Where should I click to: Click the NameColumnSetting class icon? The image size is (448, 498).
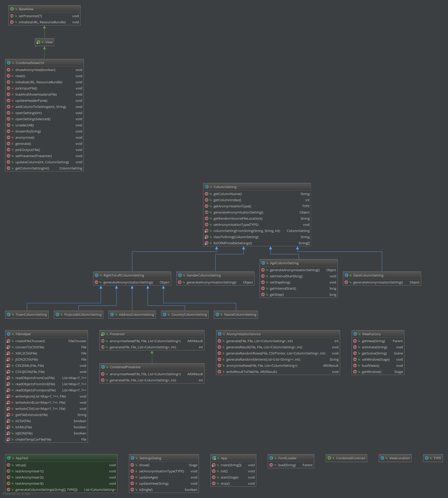(x=217, y=314)
